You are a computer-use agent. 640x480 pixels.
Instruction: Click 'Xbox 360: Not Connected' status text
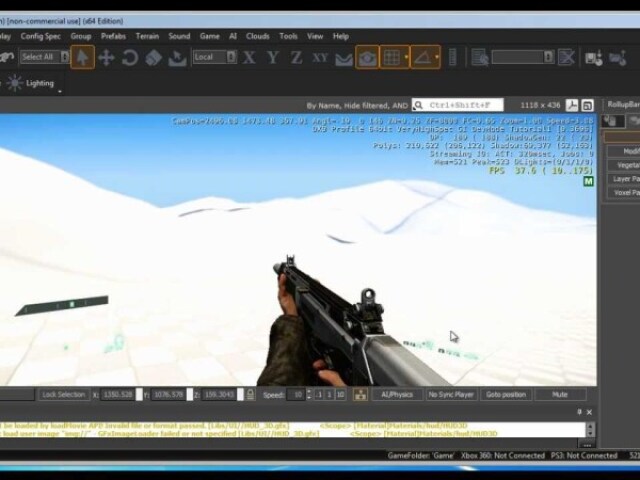tap(502, 456)
